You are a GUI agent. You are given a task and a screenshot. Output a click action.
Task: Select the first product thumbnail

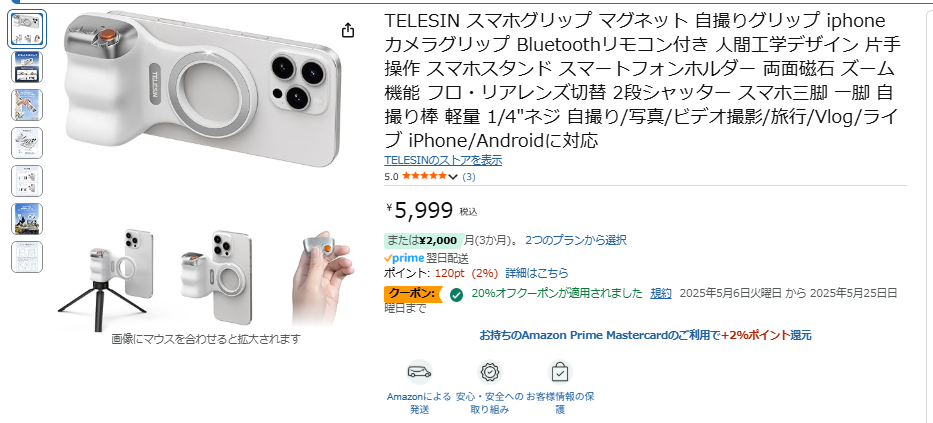click(27, 29)
